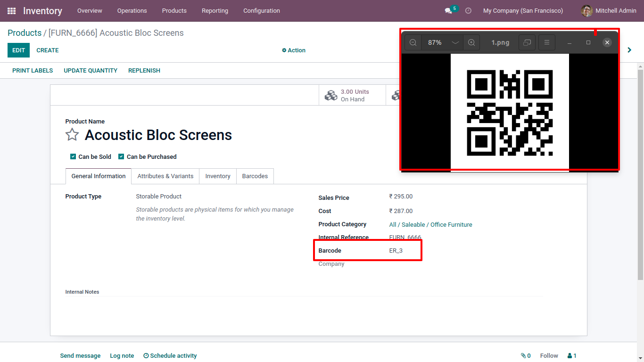The image size is (644, 362).
Task: Click the followers count icon
Action: [572, 356]
